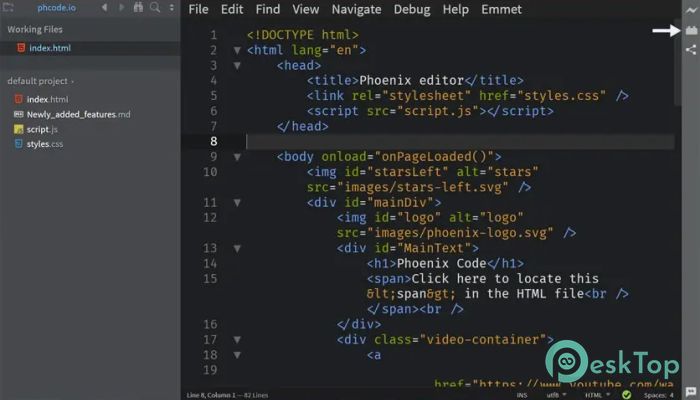Toggle the INS insert mode indicator

tap(522, 395)
